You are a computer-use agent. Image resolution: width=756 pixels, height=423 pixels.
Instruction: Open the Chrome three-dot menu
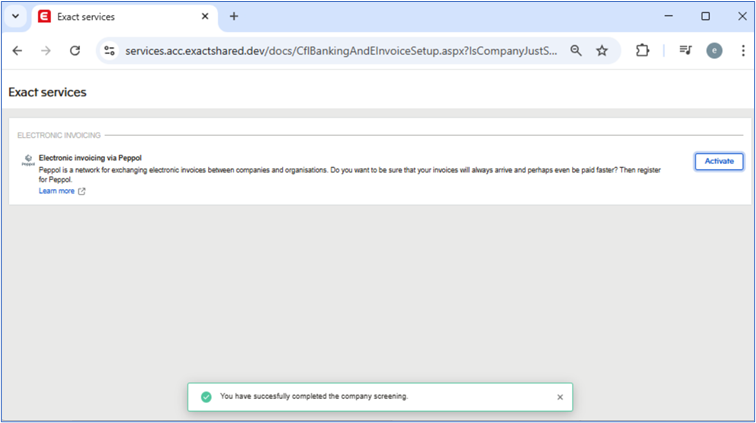[740, 50]
